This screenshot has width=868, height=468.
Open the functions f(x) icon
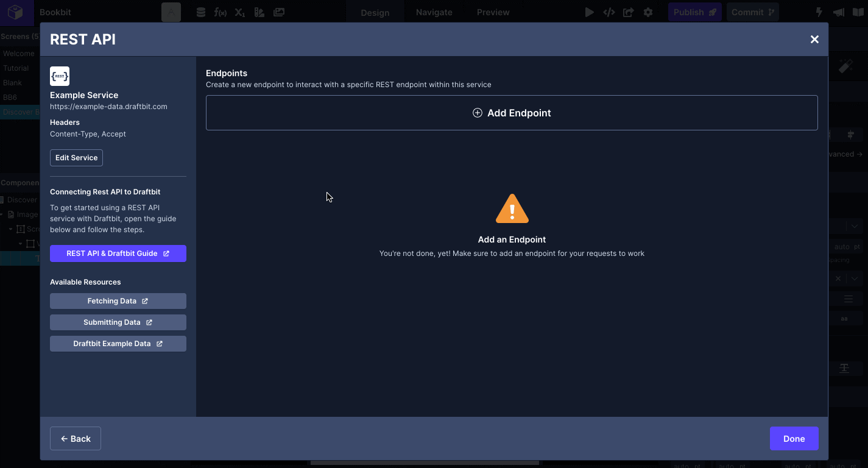(221, 12)
